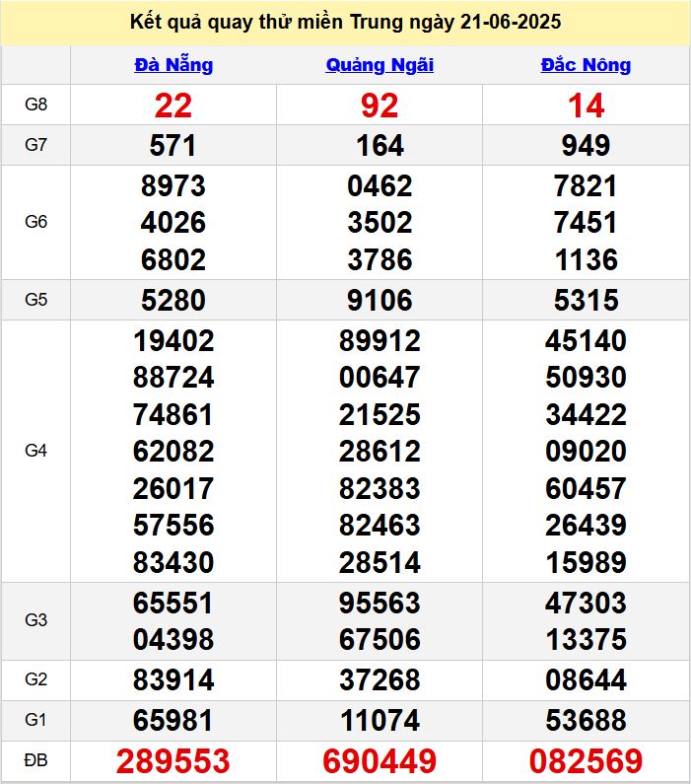Click the G3 row label
This screenshot has width=691, height=784.
pyautogui.click(x=35, y=620)
